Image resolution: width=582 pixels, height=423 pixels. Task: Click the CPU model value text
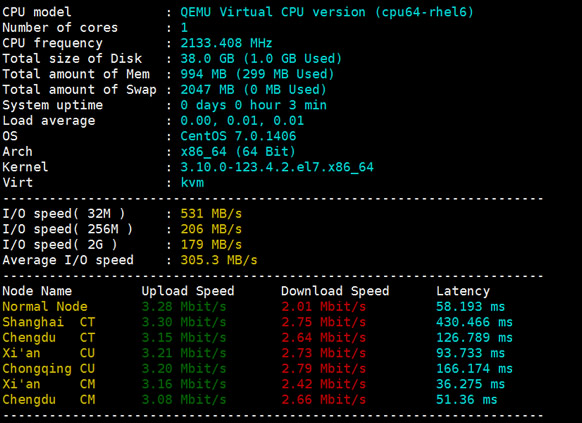click(327, 12)
